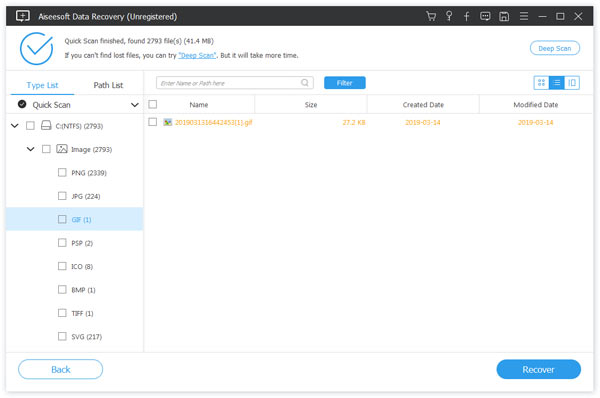Click the Back button
This screenshot has height=398, width=600.
coord(60,369)
